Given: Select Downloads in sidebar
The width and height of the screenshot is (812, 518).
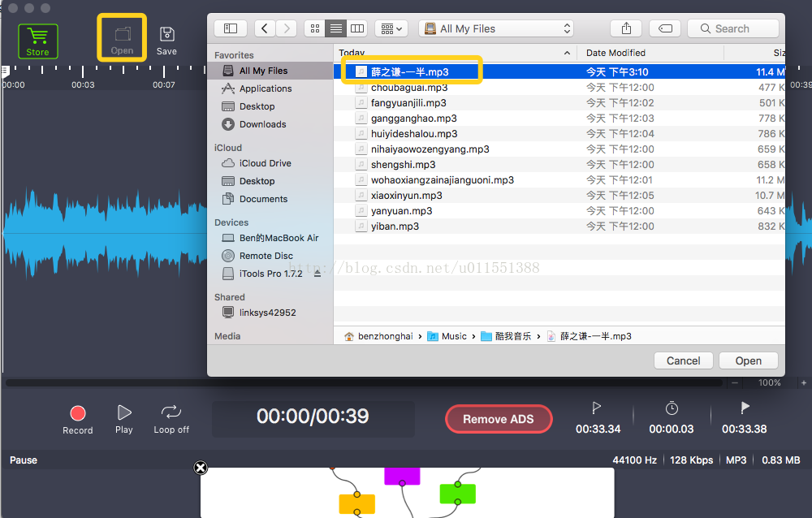Looking at the screenshot, I should 270,124.
